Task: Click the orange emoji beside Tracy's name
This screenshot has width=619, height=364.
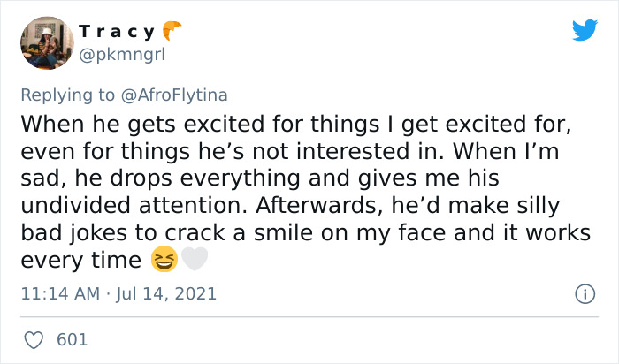Action: coord(170,32)
